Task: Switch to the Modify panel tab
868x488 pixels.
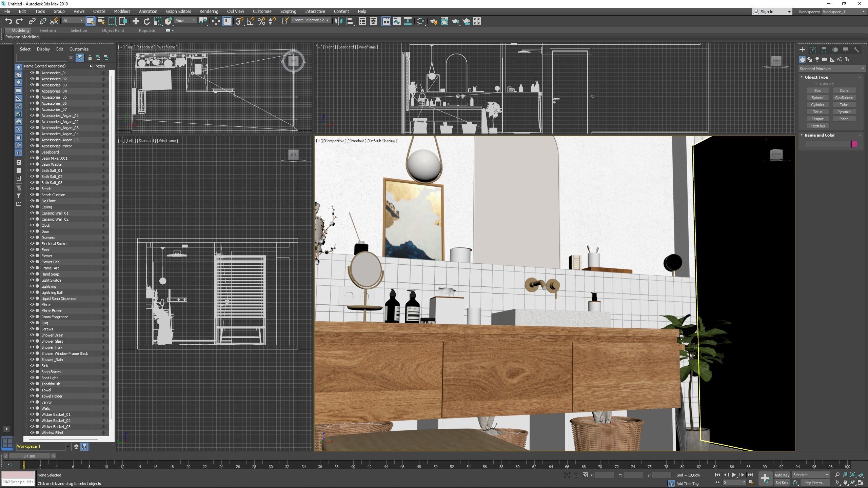Action: [813, 49]
